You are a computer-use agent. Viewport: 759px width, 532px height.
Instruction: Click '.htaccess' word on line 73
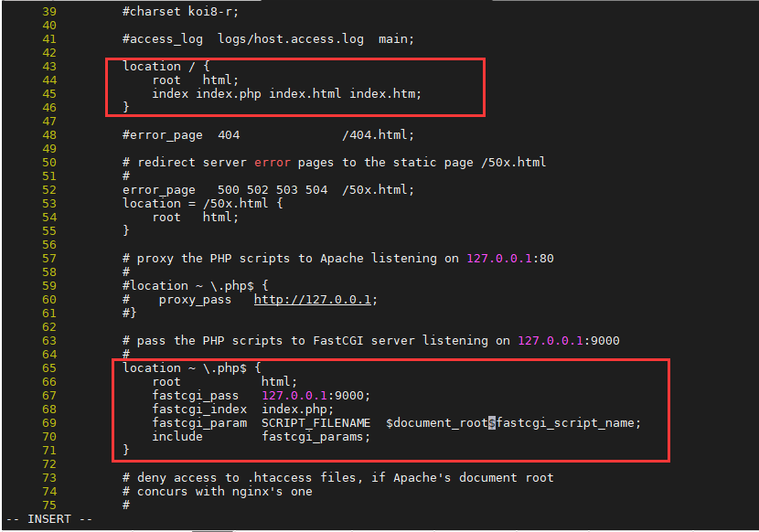pyautogui.click(x=279, y=478)
